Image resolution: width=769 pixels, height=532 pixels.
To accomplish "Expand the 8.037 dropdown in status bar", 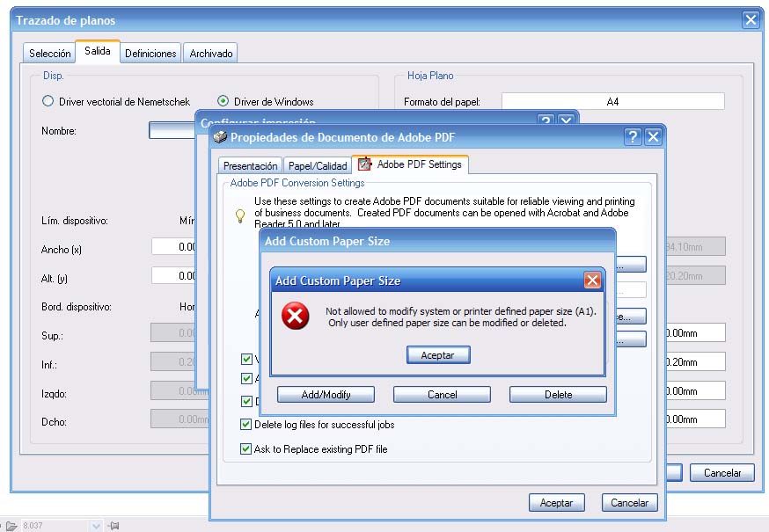I will (x=96, y=526).
